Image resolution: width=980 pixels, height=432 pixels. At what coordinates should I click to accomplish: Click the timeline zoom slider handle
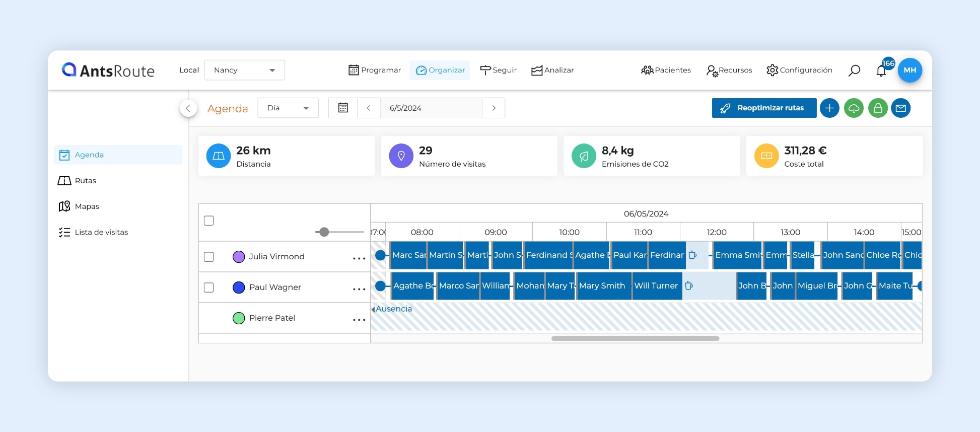(324, 232)
